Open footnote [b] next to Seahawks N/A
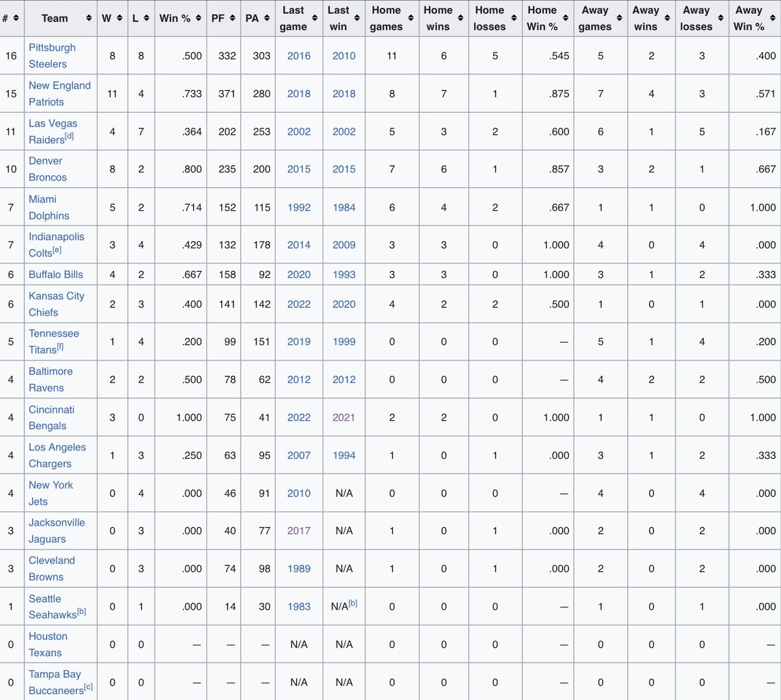The image size is (781, 700). [353, 603]
